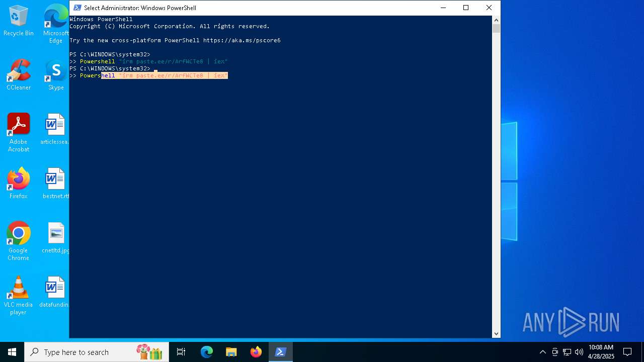The image size is (644, 362).
Task: Click the PowerShell scrollbar thumb
Action: (496, 28)
